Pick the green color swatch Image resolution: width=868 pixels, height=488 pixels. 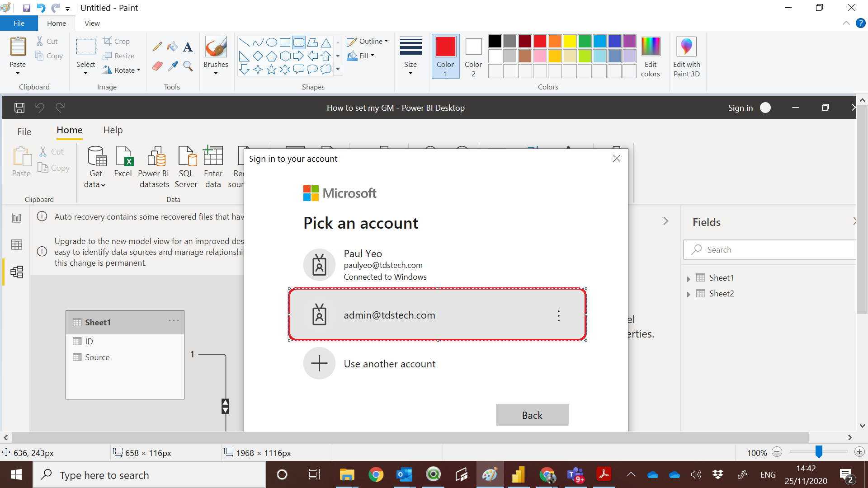585,41
